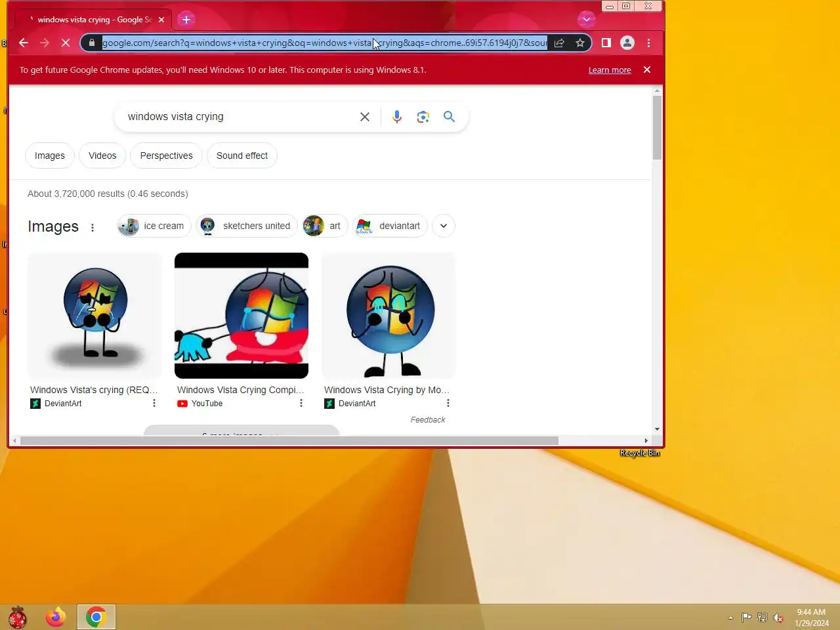
Task: Open a new tab with the plus button
Action: pyautogui.click(x=186, y=20)
